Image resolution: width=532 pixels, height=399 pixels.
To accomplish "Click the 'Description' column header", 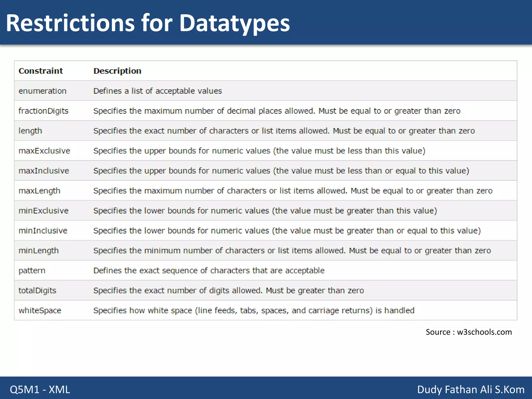I will click(117, 71).
